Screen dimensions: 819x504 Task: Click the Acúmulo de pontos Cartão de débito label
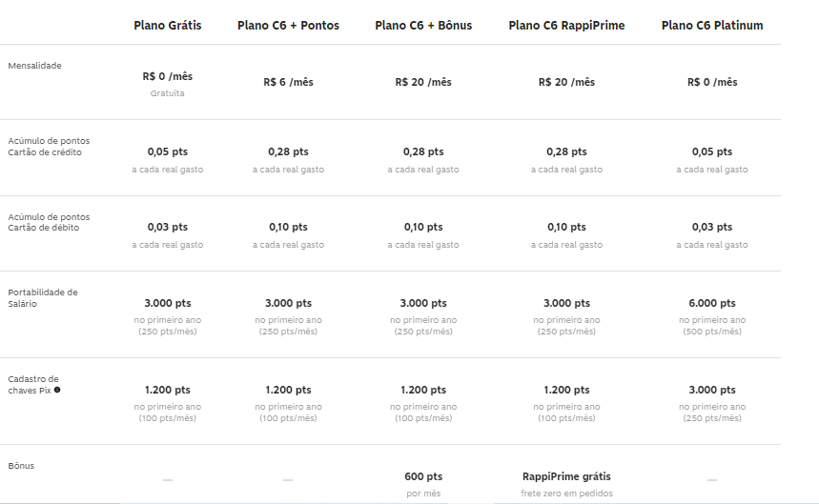[49, 222]
